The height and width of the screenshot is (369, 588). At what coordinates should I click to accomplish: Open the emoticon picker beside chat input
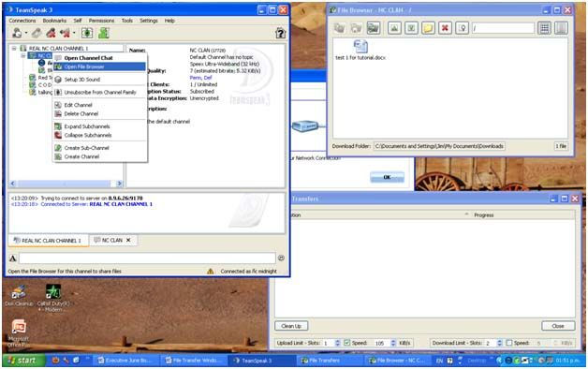(281, 258)
